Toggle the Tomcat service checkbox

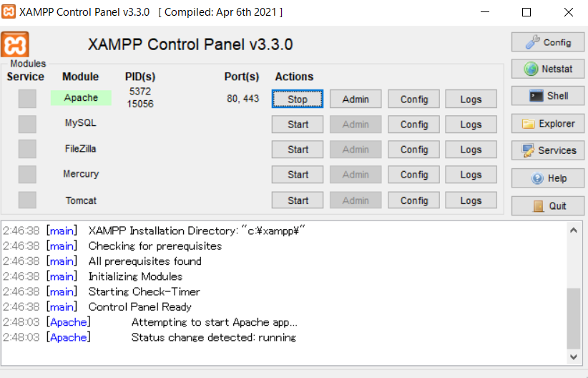click(x=27, y=200)
